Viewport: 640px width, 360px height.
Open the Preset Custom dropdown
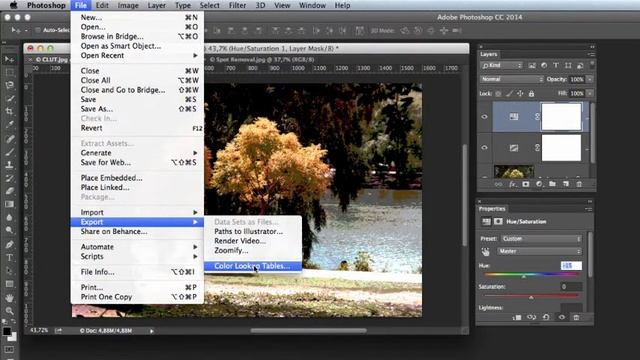541,239
